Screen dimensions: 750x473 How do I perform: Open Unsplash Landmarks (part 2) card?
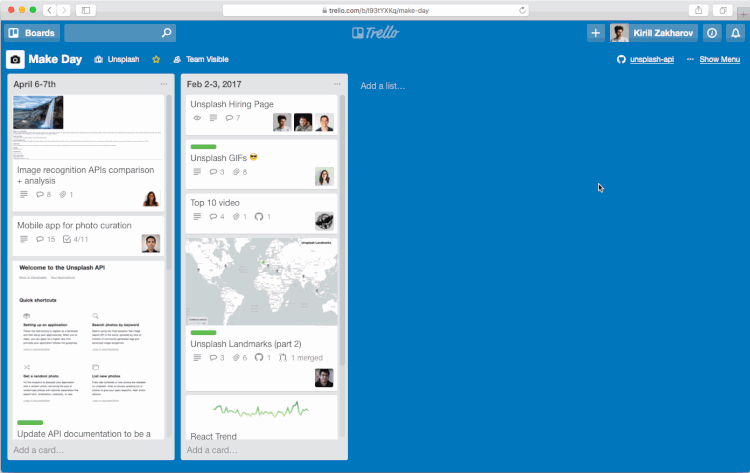point(246,344)
